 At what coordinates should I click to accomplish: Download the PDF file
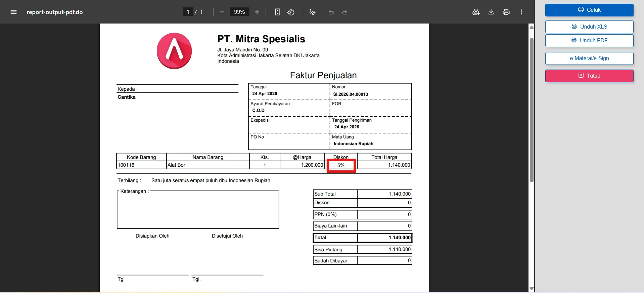click(491, 12)
